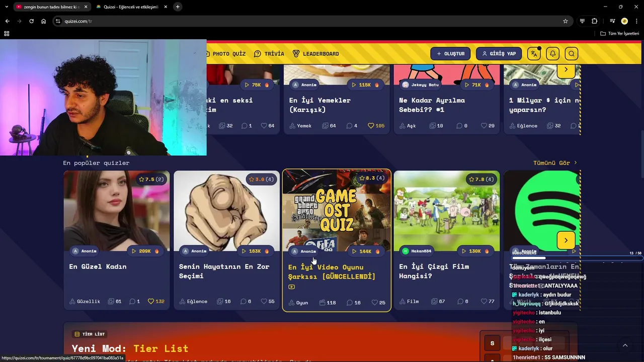The width and height of the screenshot is (644, 362).
Task: Click comments icon showing 16 on game quiz
Action: click(x=349, y=303)
